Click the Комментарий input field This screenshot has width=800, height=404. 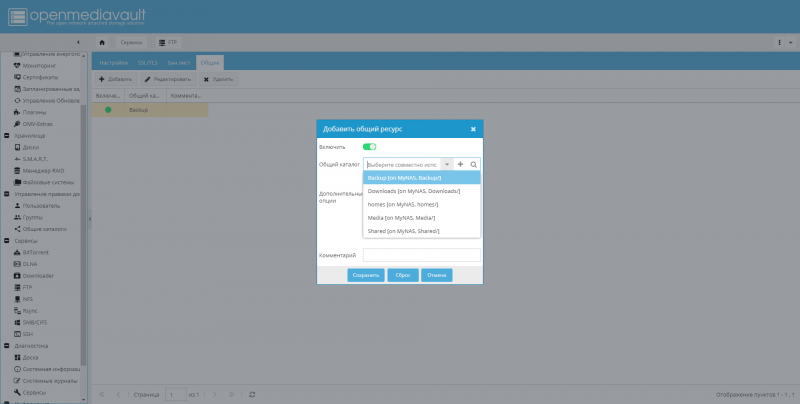pyautogui.click(x=421, y=255)
